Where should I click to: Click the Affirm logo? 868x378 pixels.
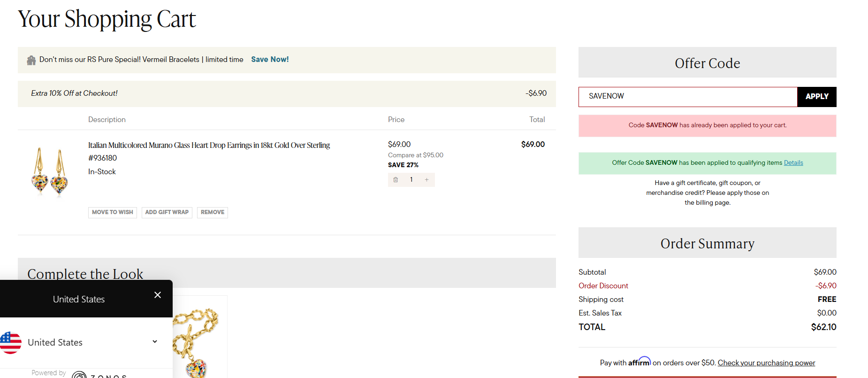click(639, 362)
